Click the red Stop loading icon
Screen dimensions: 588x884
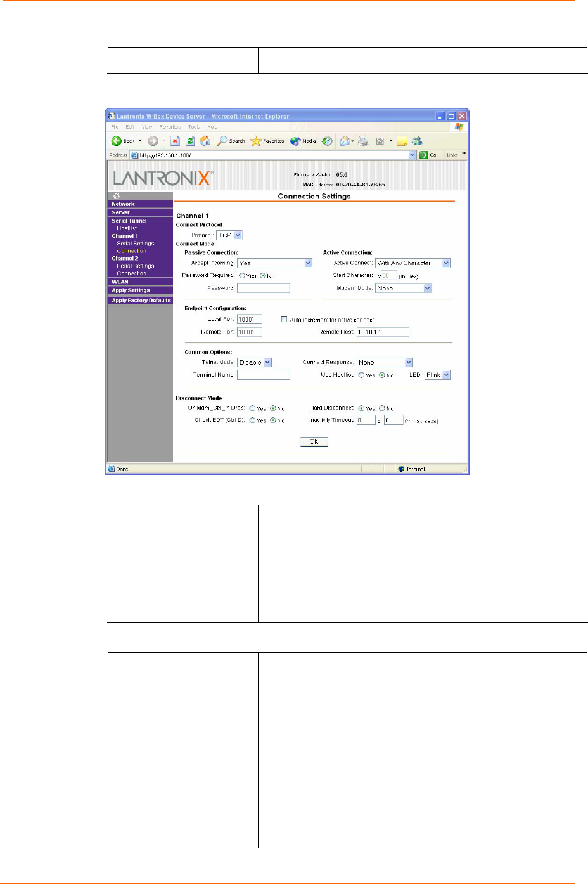(x=176, y=141)
